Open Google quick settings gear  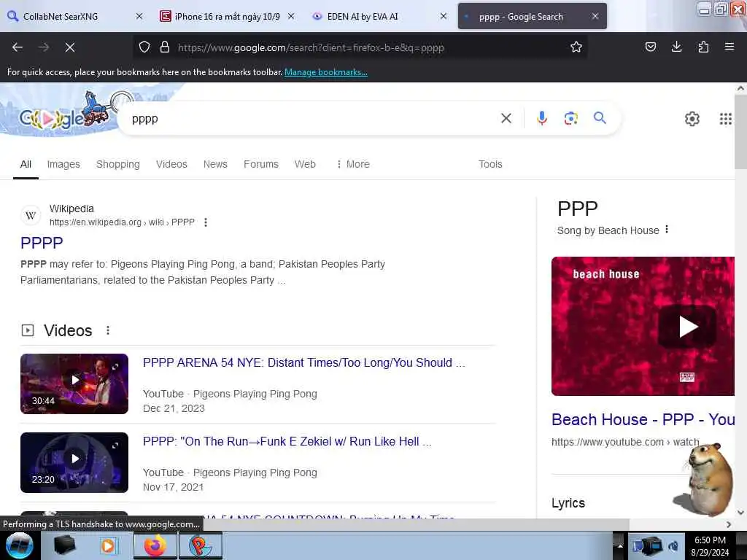[x=692, y=119]
